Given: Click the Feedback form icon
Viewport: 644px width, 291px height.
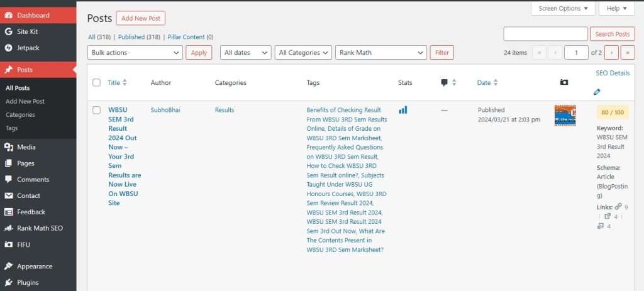Looking at the screenshot, I should point(8,212).
